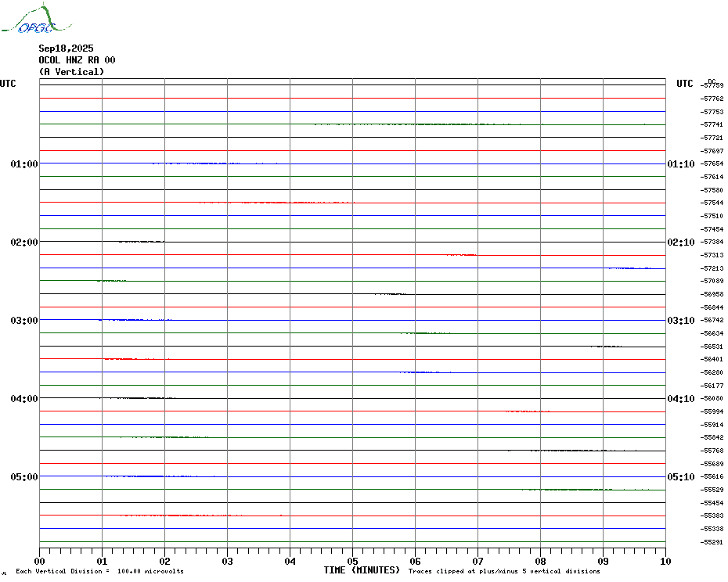Click the 02:00 time label
The height and width of the screenshot is (582, 728).
pyautogui.click(x=24, y=242)
